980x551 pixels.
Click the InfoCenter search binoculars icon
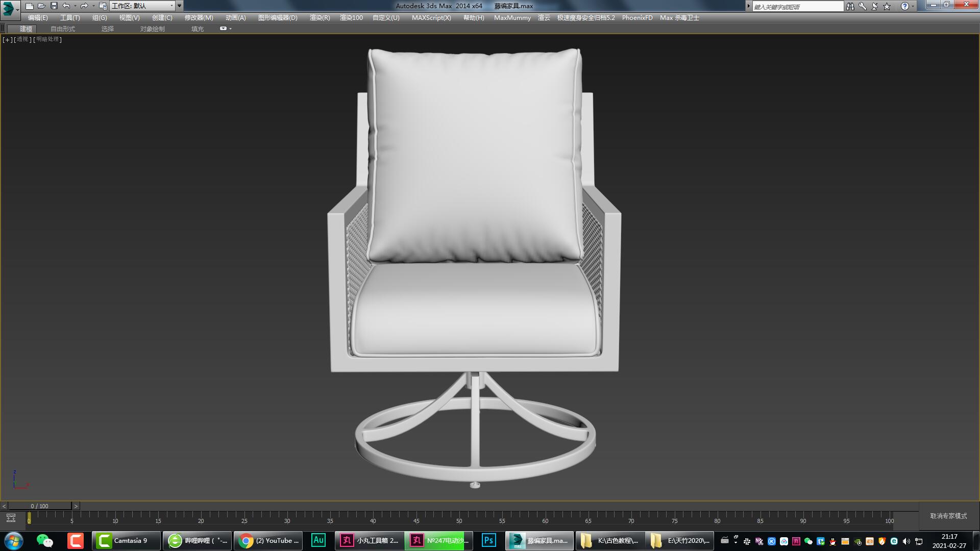click(x=850, y=6)
